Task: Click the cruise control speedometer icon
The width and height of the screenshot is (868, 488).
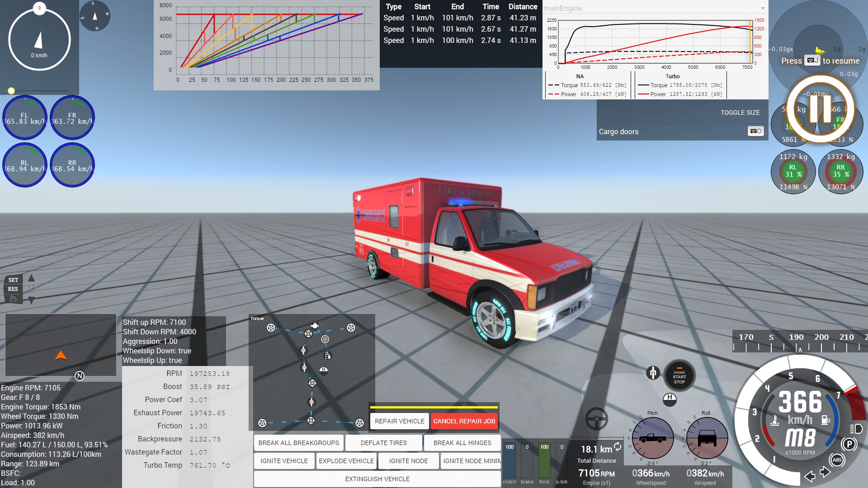Action: 13,299
